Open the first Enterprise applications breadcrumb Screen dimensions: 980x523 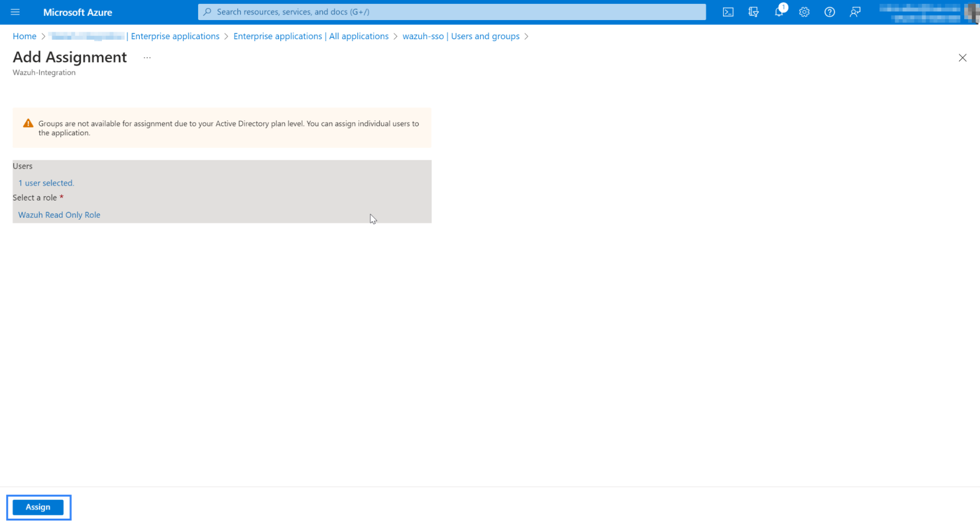coord(134,36)
